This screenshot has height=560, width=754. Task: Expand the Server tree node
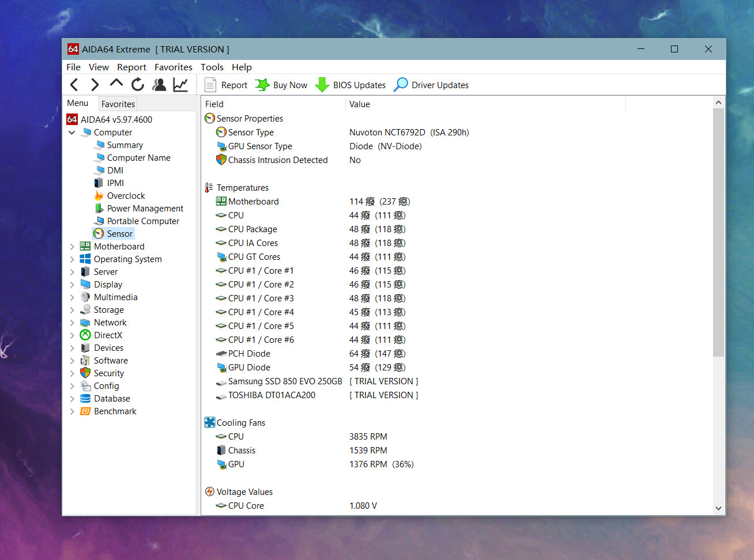pos(72,272)
